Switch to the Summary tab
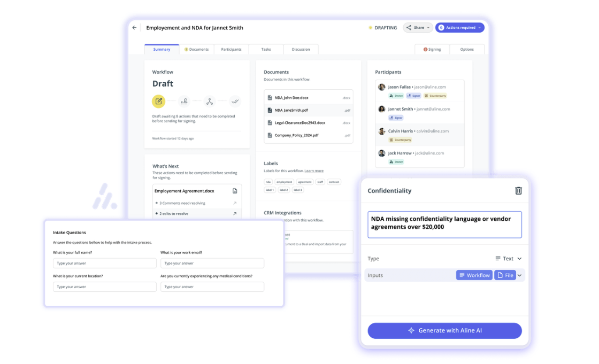 click(162, 49)
